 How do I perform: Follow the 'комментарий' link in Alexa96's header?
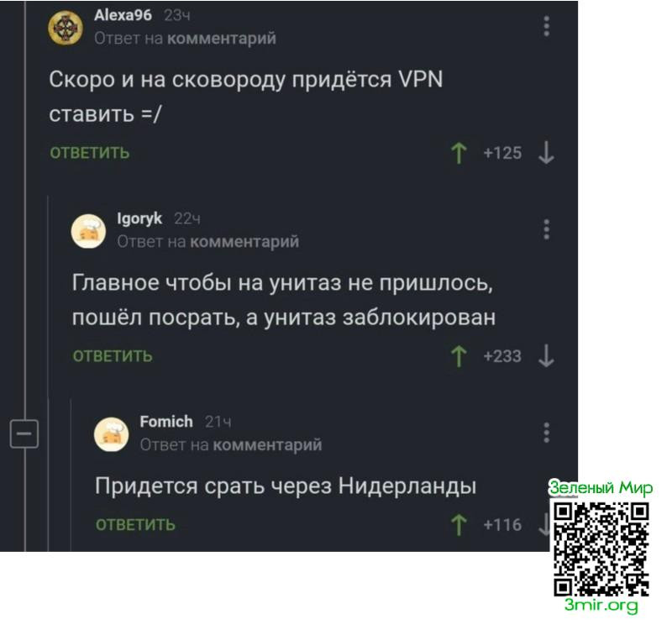point(222,39)
